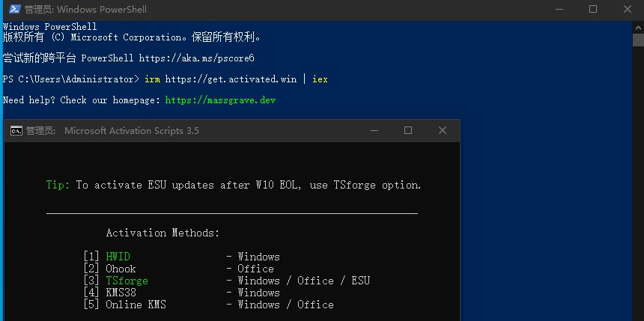Maximize the Microsoft Activation Scripts window
The width and height of the screenshot is (644, 321).
point(408,130)
